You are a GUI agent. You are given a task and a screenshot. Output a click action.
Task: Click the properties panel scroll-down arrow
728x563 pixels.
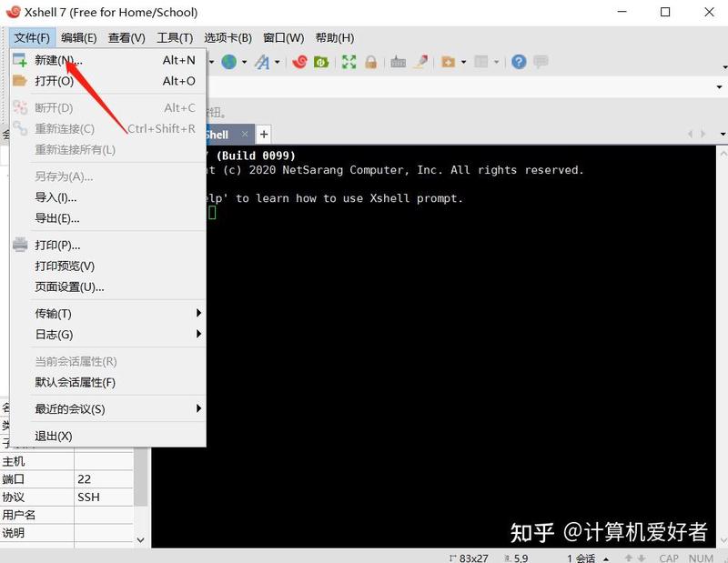coord(141,539)
